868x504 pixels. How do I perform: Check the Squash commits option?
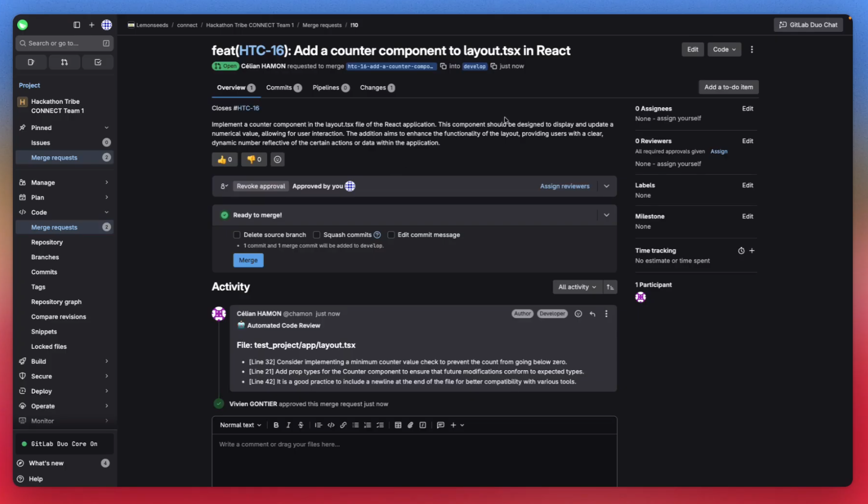point(316,235)
